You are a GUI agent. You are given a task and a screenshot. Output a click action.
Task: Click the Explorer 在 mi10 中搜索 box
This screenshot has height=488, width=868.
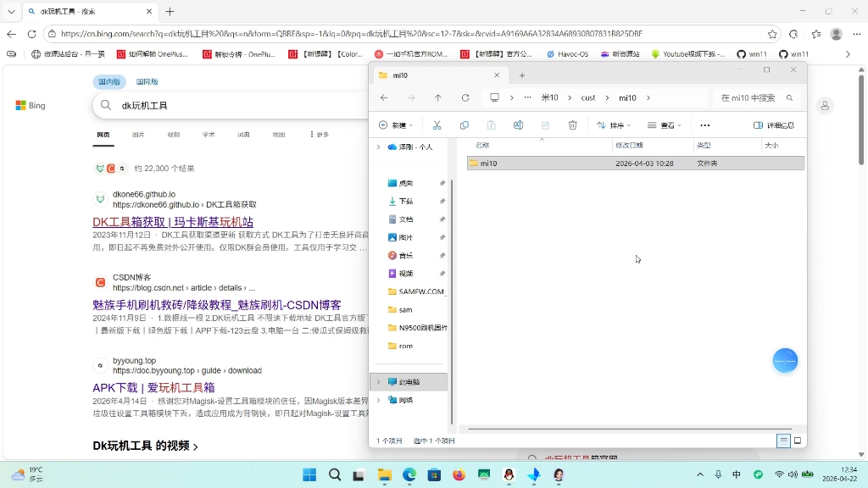756,98
